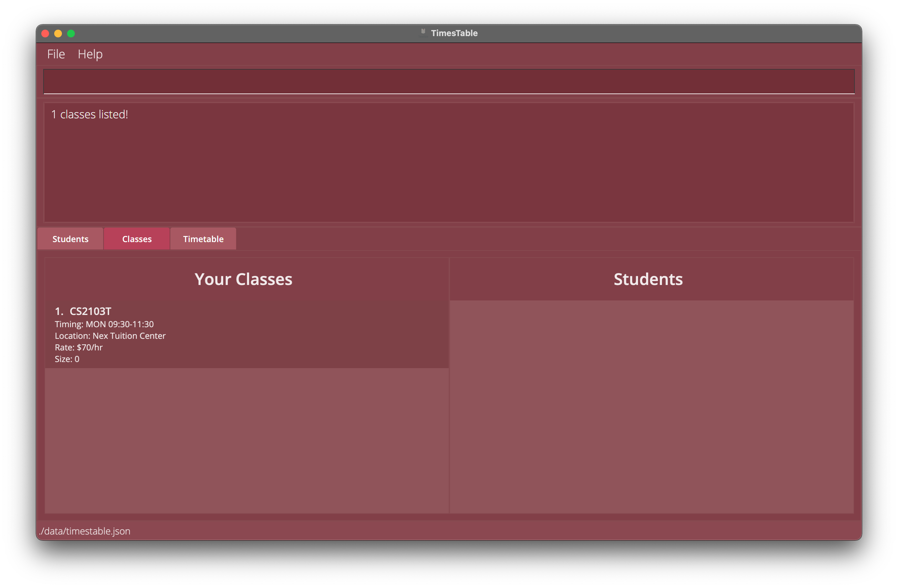Image resolution: width=898 pixels, height=588 pixels.
Task: Click the 'Timing: MON 09:30-11:30' line
Action: coord(104,324)
